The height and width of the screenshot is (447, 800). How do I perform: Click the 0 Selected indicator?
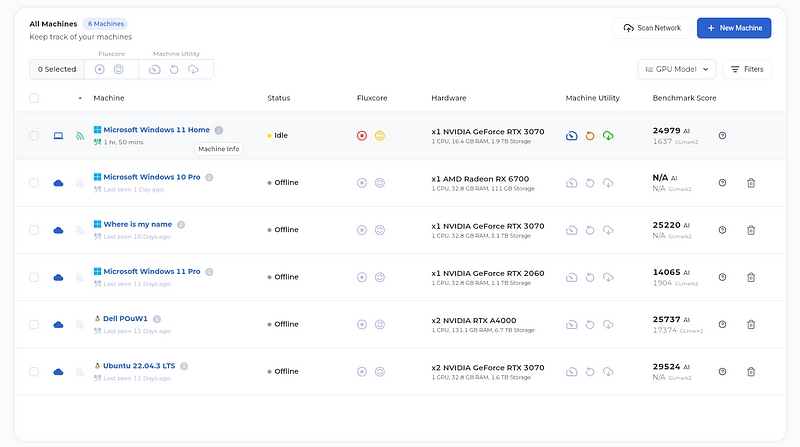(57, 69)
